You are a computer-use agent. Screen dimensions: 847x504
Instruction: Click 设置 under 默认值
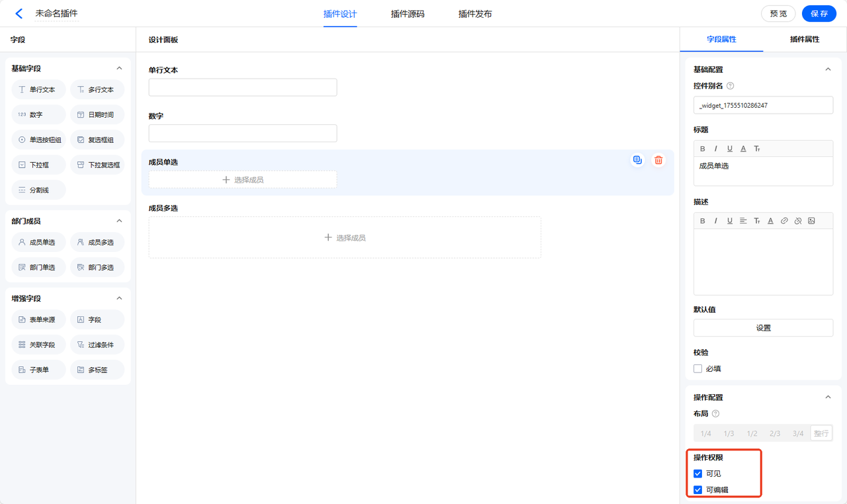763,327
